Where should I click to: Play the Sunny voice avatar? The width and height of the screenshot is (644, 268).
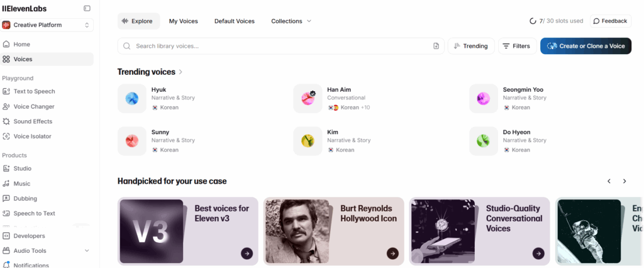(x=132, y=141)
